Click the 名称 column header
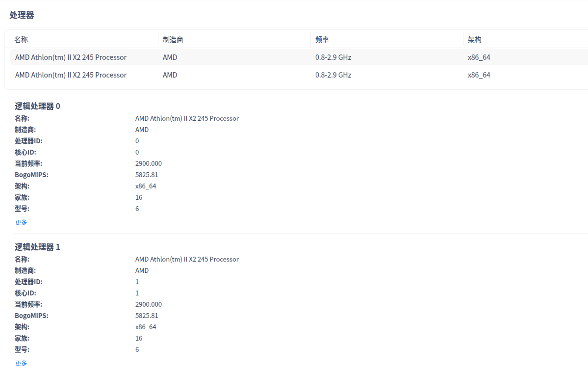 [21, 39]
